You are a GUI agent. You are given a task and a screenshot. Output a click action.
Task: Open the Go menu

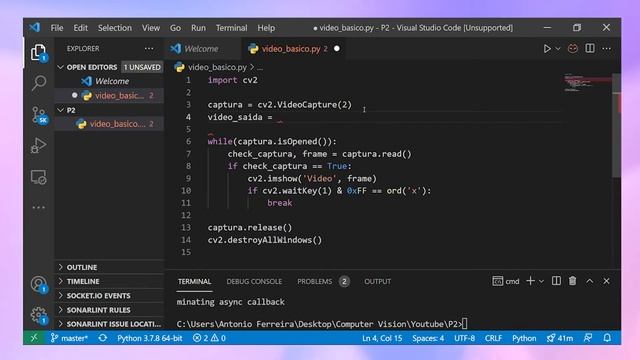pyautogui.click(x=175, y=28)
